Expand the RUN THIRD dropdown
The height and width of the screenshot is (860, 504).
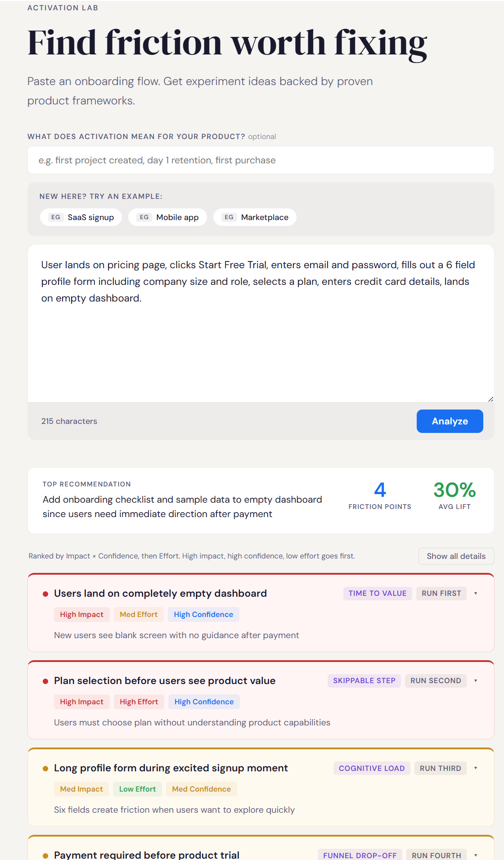pyautogui.click(x=476, y=768)
